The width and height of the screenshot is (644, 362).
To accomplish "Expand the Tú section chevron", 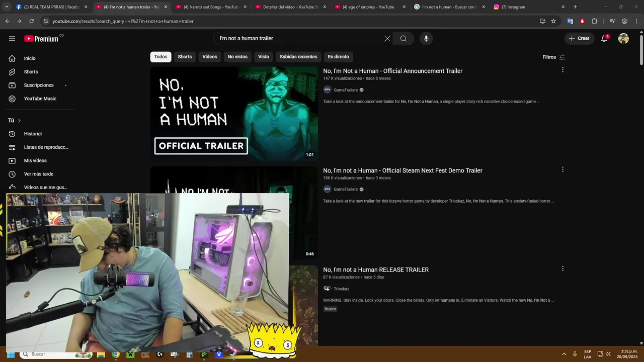I will [20, 121].
